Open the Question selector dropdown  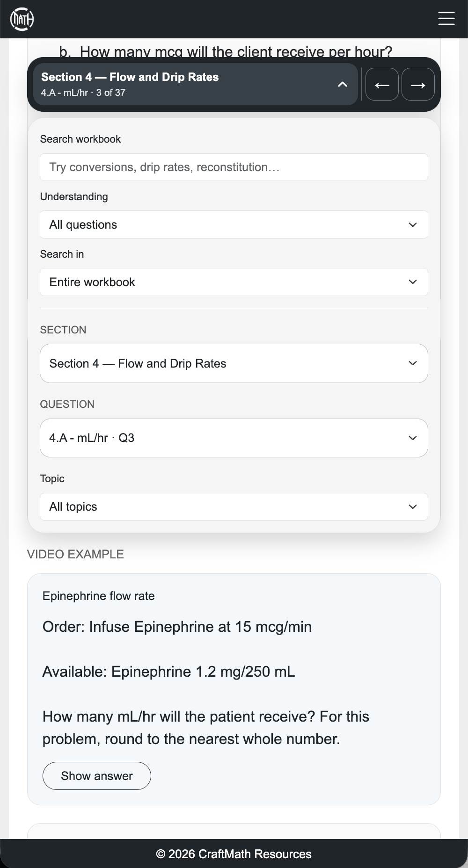point(234,438)
